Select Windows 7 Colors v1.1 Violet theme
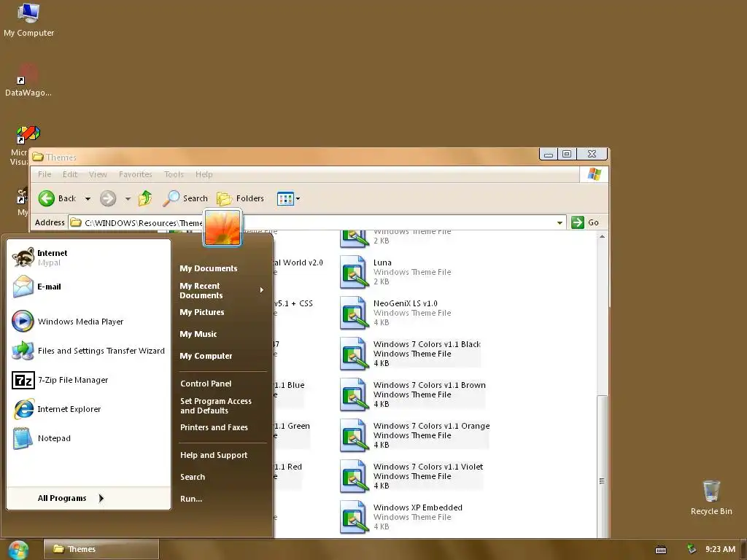 coord(411,477)
